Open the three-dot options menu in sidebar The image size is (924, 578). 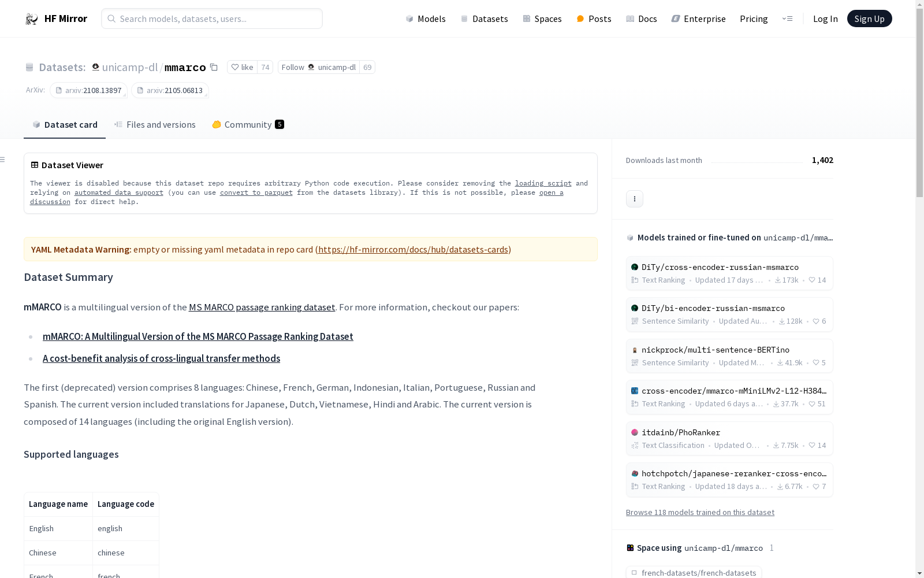635,199
